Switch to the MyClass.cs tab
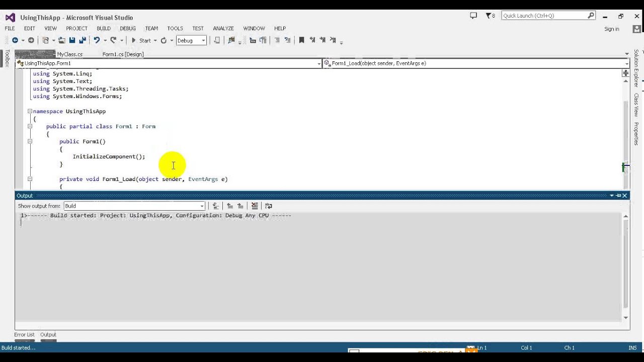Viewport: 644px width, 362px height. (70, 54)
